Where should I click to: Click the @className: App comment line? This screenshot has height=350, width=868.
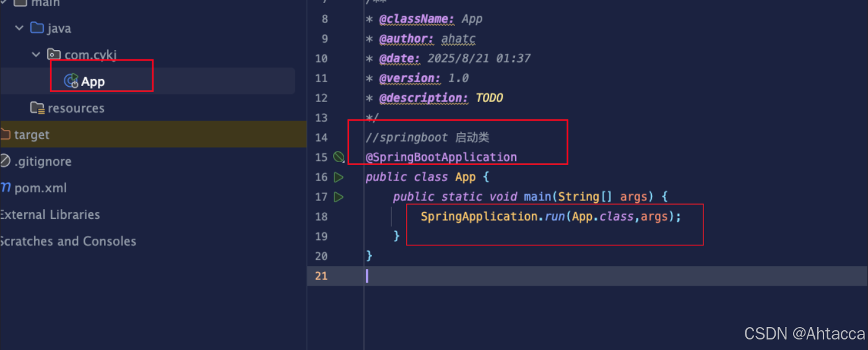[424, 19]
